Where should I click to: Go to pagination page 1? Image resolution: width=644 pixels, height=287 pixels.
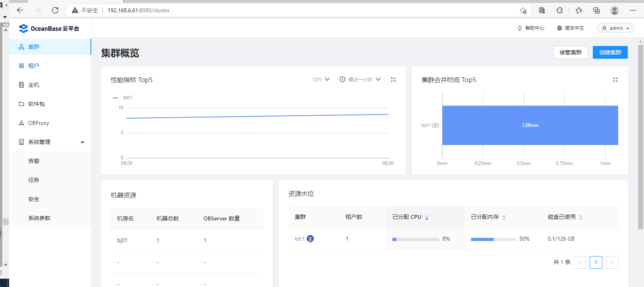pyautogui.click(x=596, y=262)
